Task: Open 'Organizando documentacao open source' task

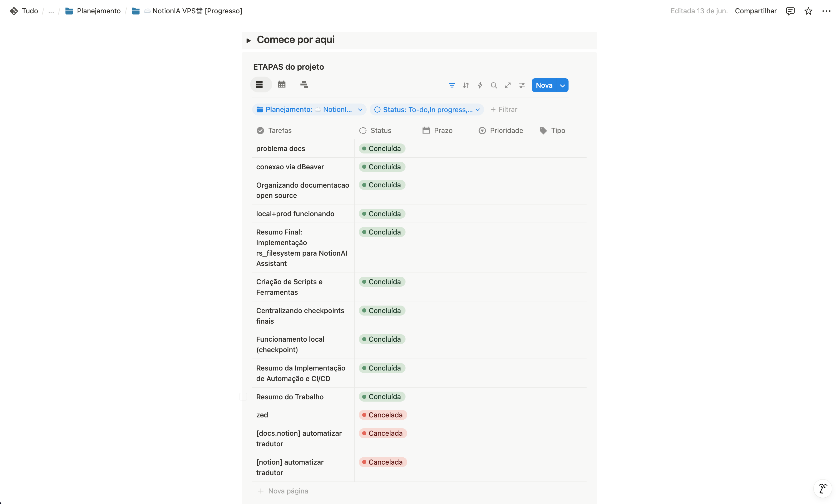Action: [x=302, y=190]
